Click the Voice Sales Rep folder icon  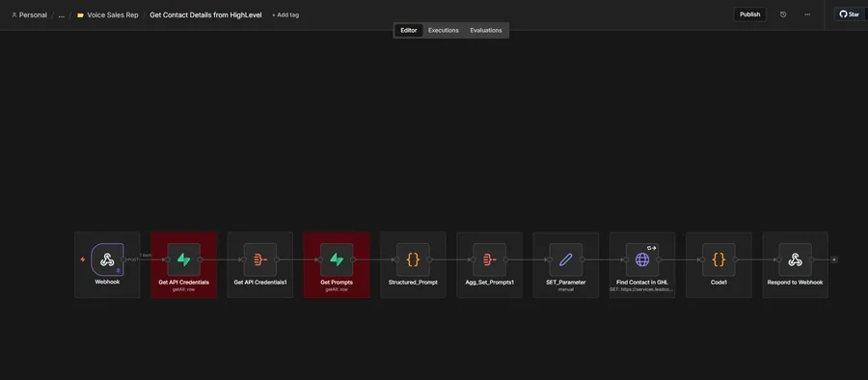click(80, 15)
